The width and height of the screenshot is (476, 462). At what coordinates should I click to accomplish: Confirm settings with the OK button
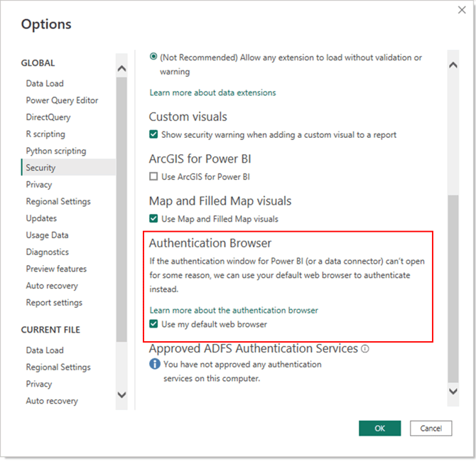[x=379, y=428]
